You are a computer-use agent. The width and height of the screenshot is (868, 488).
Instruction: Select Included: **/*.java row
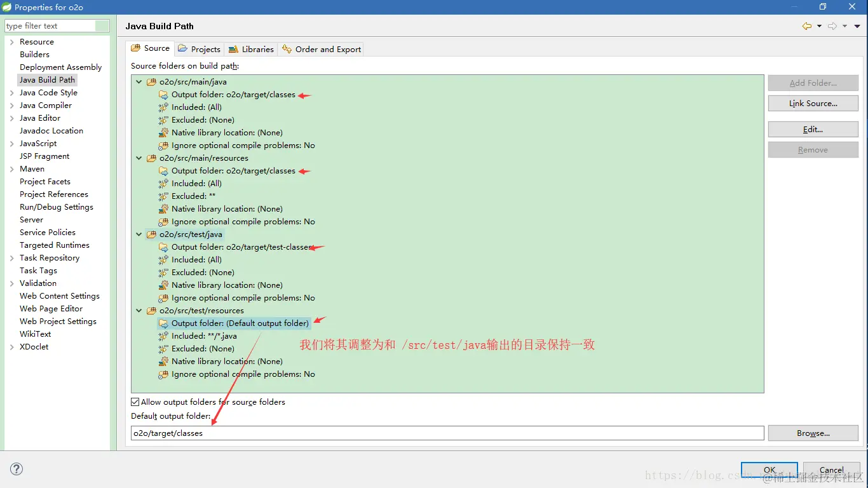click(x=198, y=336)
